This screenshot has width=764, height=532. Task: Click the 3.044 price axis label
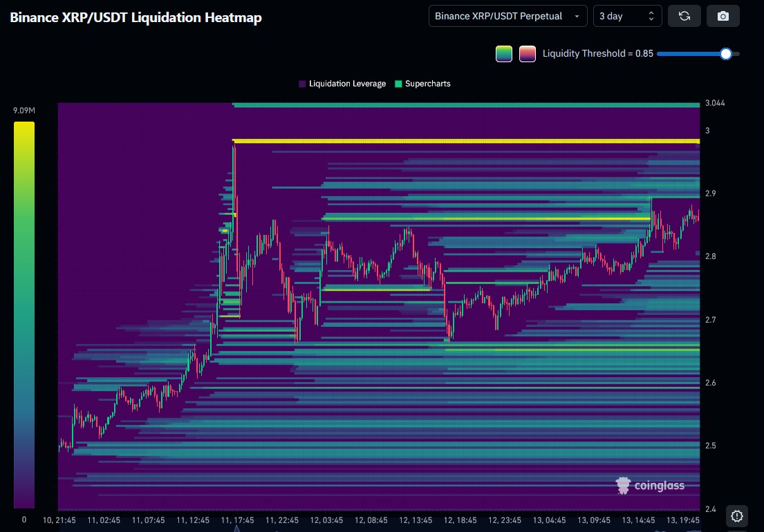coord(715,103)
